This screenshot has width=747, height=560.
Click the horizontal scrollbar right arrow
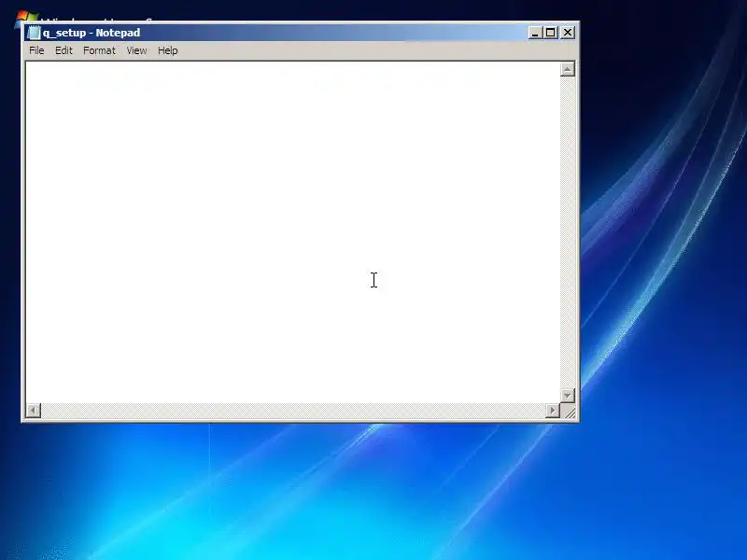click(x=552, y=410)
